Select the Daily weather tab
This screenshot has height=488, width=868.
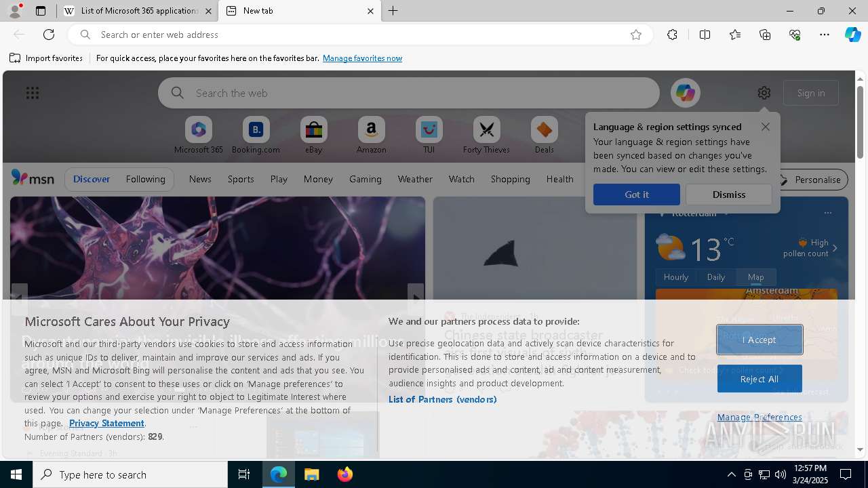click(715, 277)
